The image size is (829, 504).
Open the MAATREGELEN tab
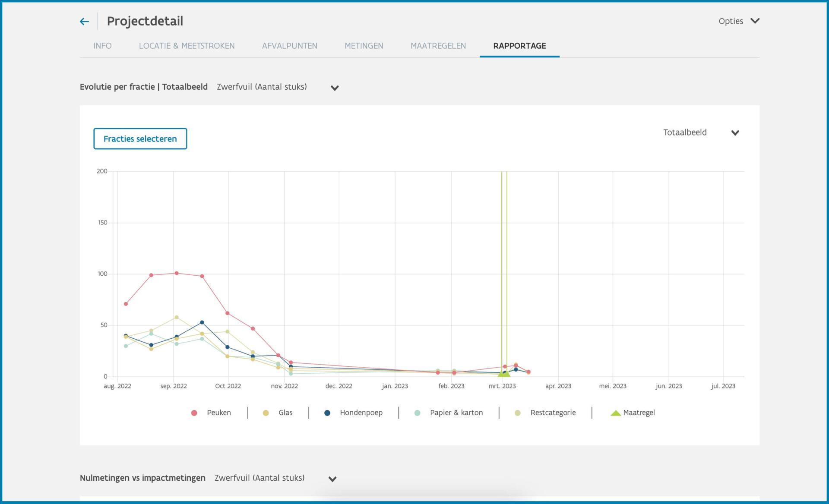coord(438,46)
